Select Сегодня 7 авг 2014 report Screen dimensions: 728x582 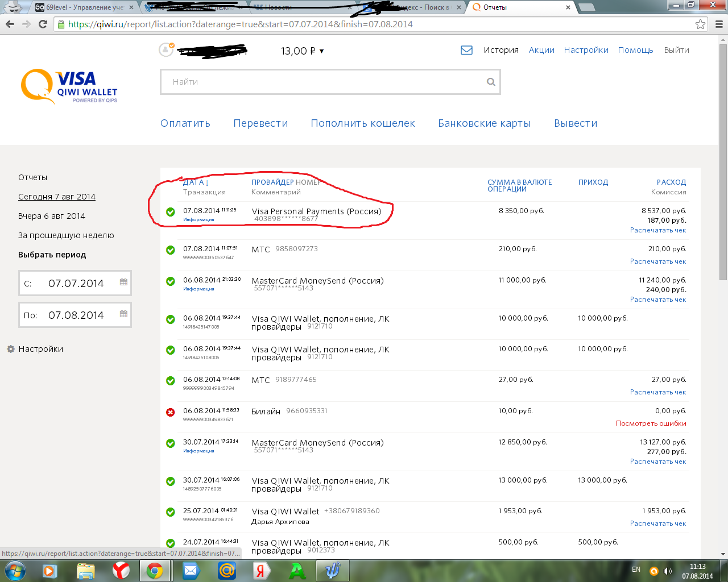[x=57, y=197]
